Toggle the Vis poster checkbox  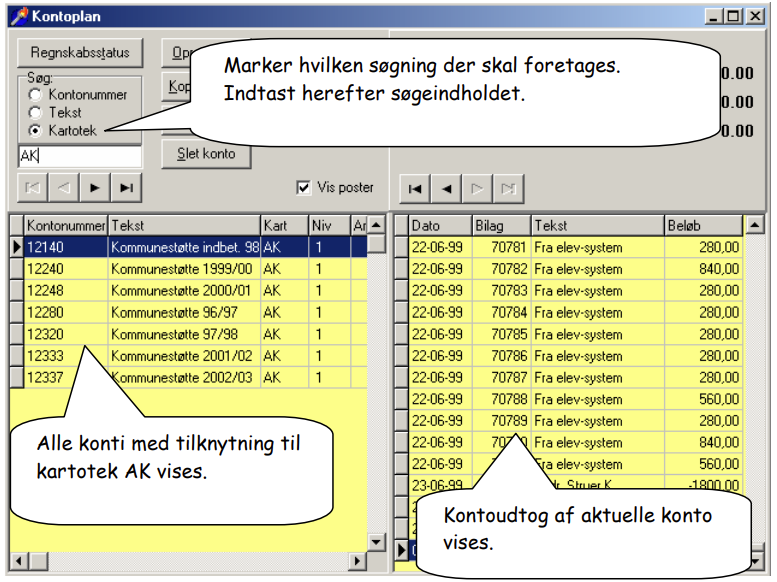pos(303,187)
